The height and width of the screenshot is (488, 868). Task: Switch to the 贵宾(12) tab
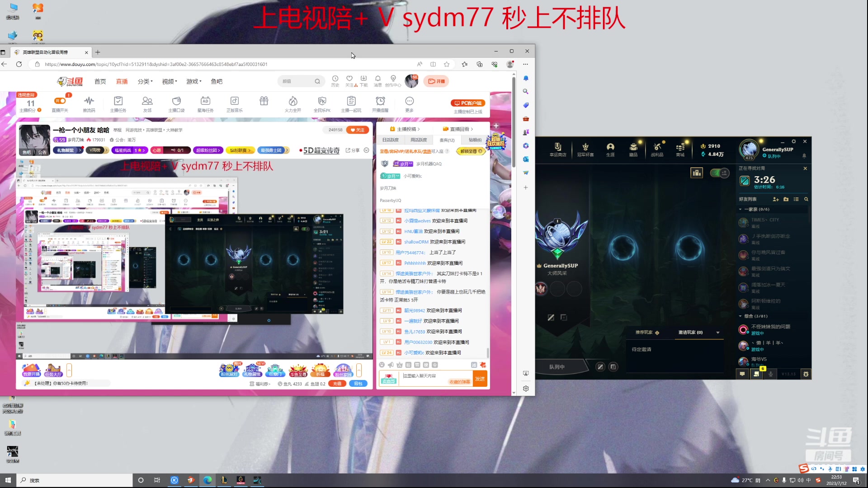(447, 140)
